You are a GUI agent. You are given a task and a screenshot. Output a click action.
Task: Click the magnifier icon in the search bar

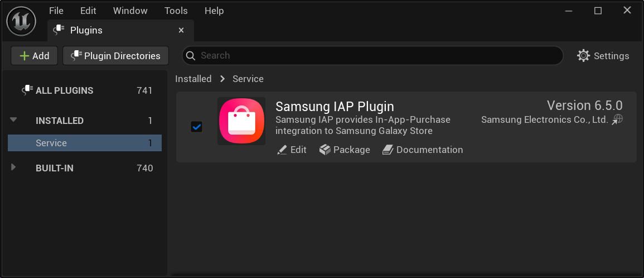[191, 56]
